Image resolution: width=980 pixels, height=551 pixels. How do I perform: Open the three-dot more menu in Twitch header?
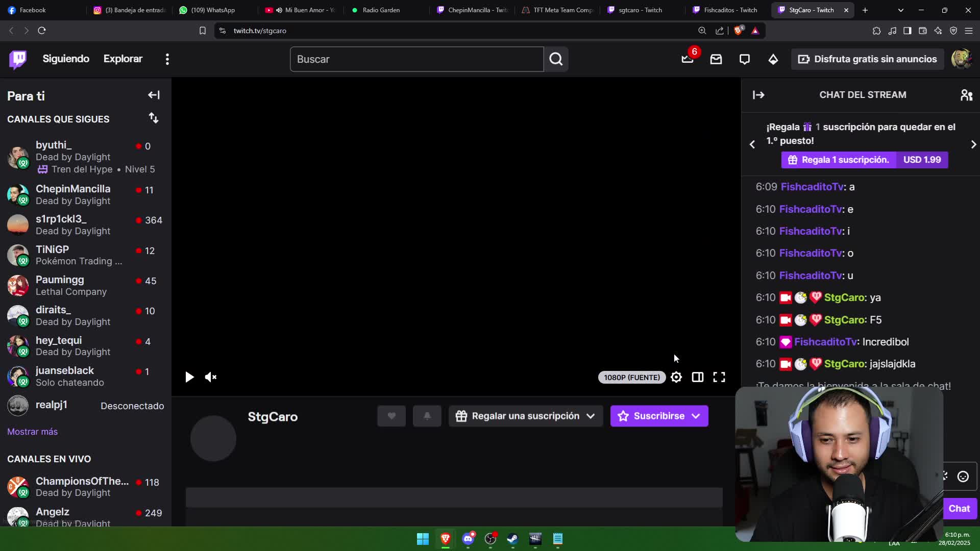[167, 59]
